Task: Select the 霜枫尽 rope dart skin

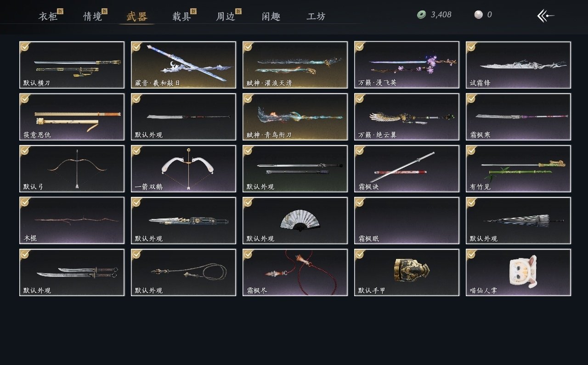Action: point(295,272)
